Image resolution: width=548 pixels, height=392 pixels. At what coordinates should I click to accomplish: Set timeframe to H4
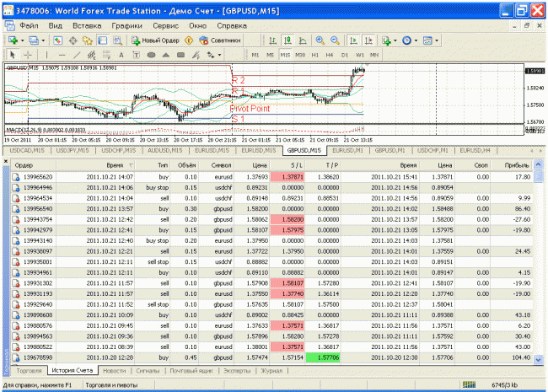tap(330, 55)
